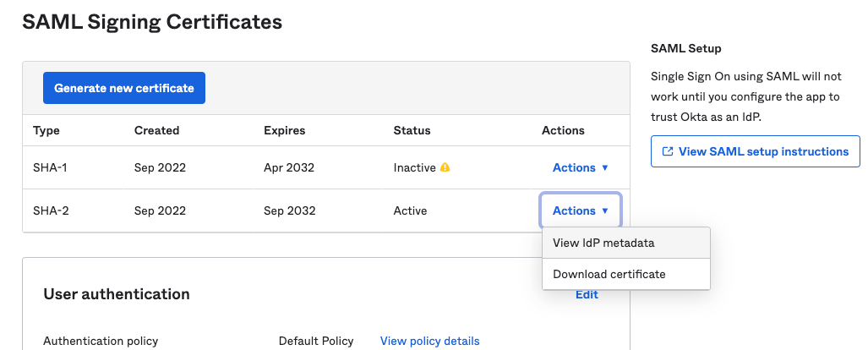Click the Type column header
Image resolution: width=868 pixels, height=350 pixels.
coord(46,130)
